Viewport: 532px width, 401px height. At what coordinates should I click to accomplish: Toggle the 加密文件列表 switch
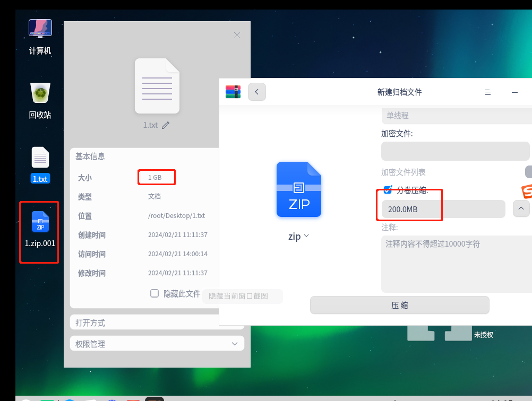coord(528,172)
